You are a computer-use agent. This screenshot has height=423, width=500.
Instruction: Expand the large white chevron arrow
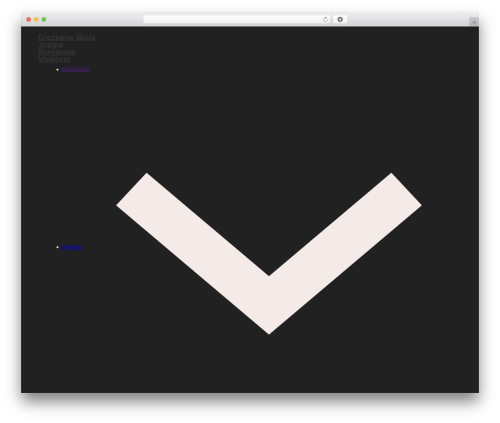[269, 253]
